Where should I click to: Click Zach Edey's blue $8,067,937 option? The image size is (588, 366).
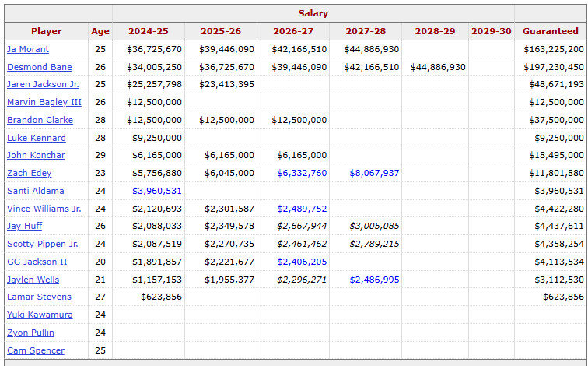click(374, 173)
